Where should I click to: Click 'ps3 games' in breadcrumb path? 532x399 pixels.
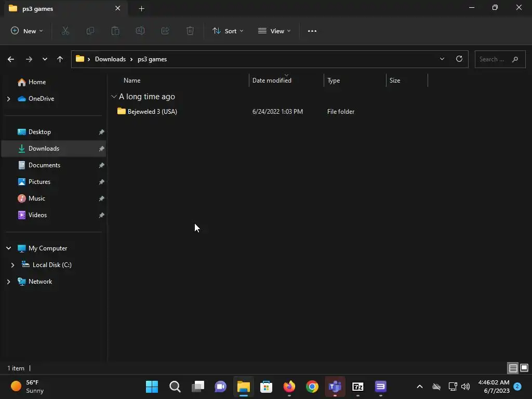(x=152, y=59)
